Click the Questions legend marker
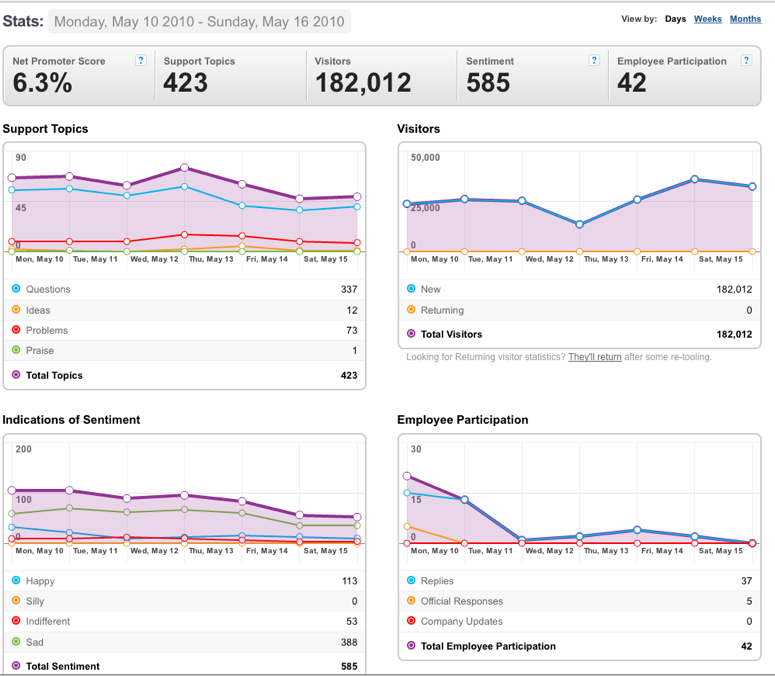Viewport: 775px width, 676px height. [16, 289]
